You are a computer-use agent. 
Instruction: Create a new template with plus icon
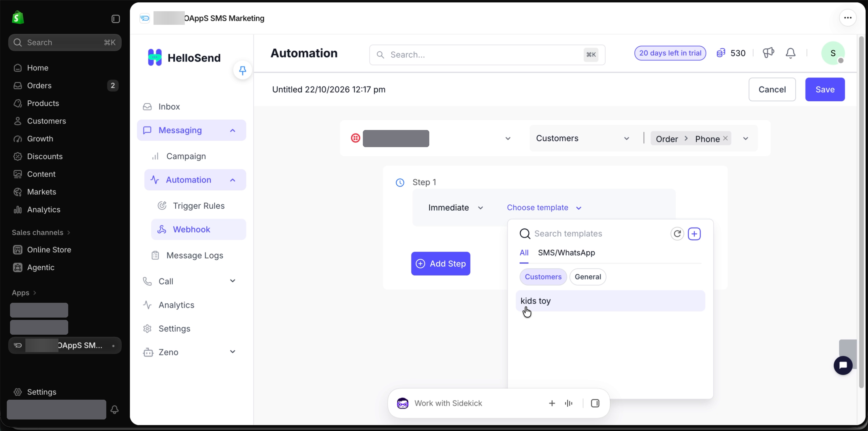click(x=694, y=233)
